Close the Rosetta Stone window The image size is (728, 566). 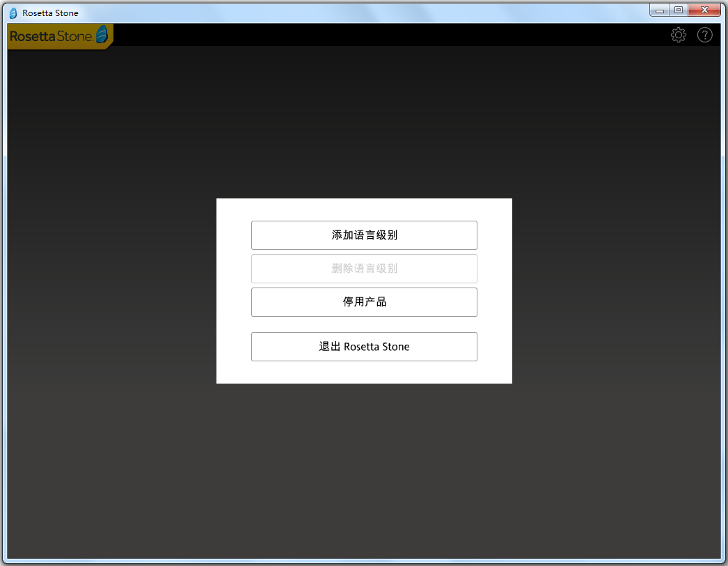coord(704,10)
